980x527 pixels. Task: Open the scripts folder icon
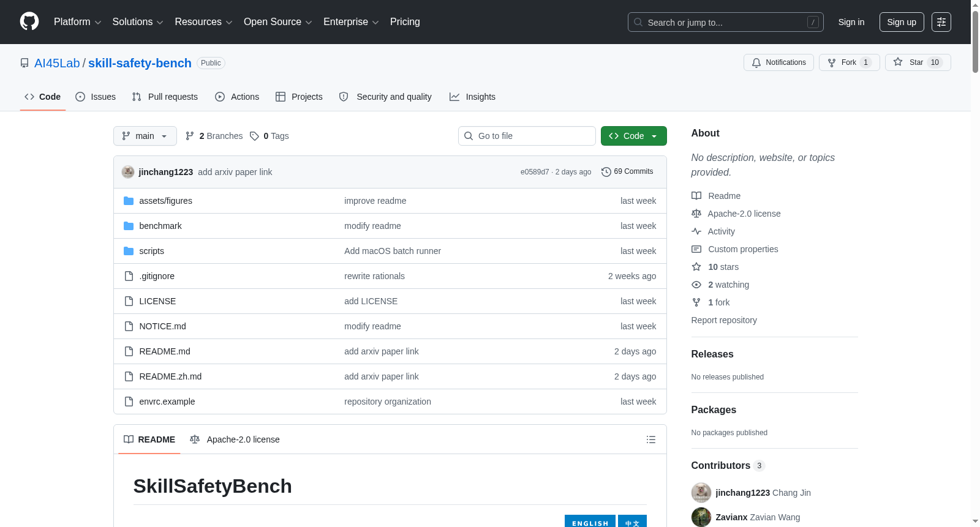(x=129, y=251)
